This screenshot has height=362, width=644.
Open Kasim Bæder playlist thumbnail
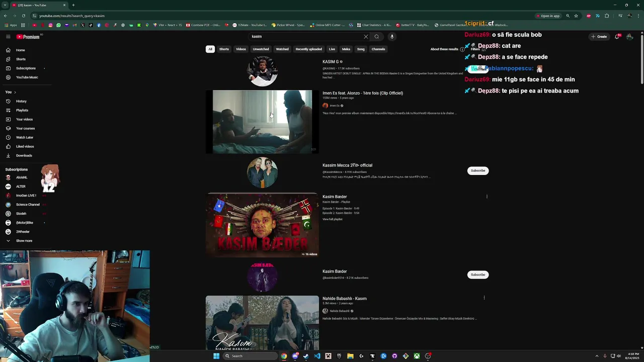[x=262, y=225]
